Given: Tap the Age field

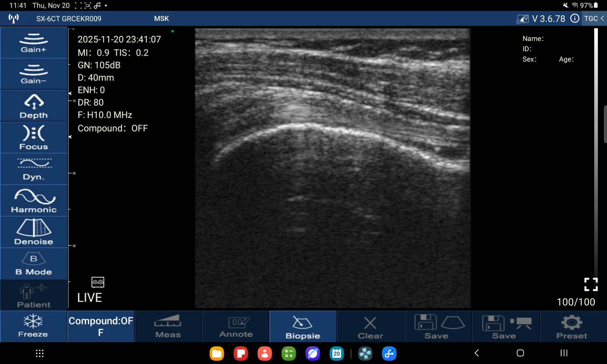Looking at the screenshot, I should pos(566,59).
